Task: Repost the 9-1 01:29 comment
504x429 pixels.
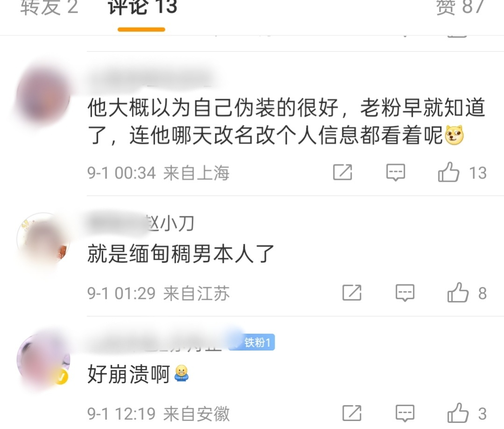Action: coord(352,293)
